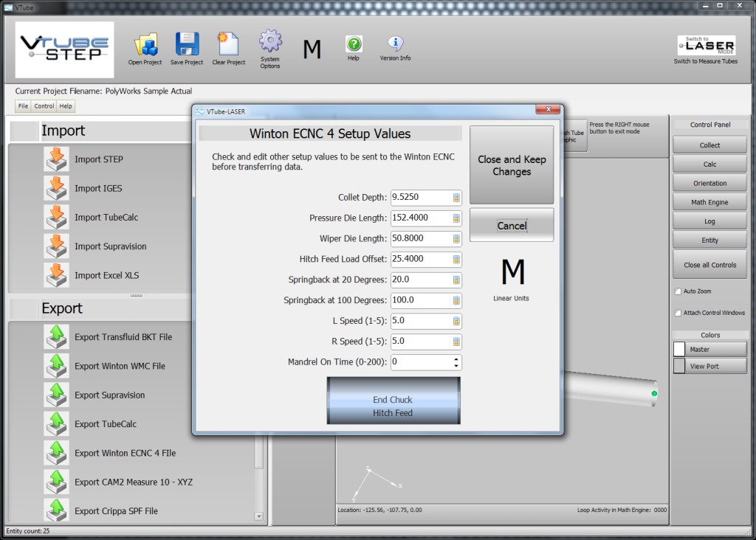
Task: Enable the Auto Zoom checkbox
Action: click(678, 291)
